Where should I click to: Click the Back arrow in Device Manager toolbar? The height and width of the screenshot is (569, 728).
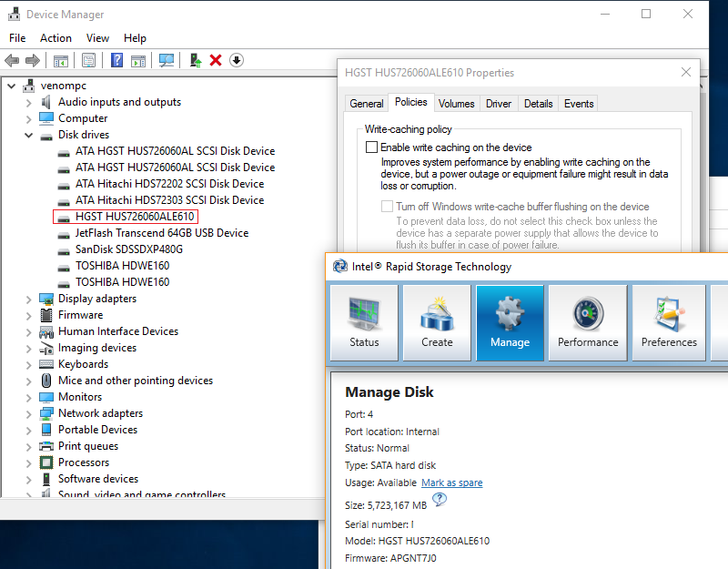tap(12, 60)
